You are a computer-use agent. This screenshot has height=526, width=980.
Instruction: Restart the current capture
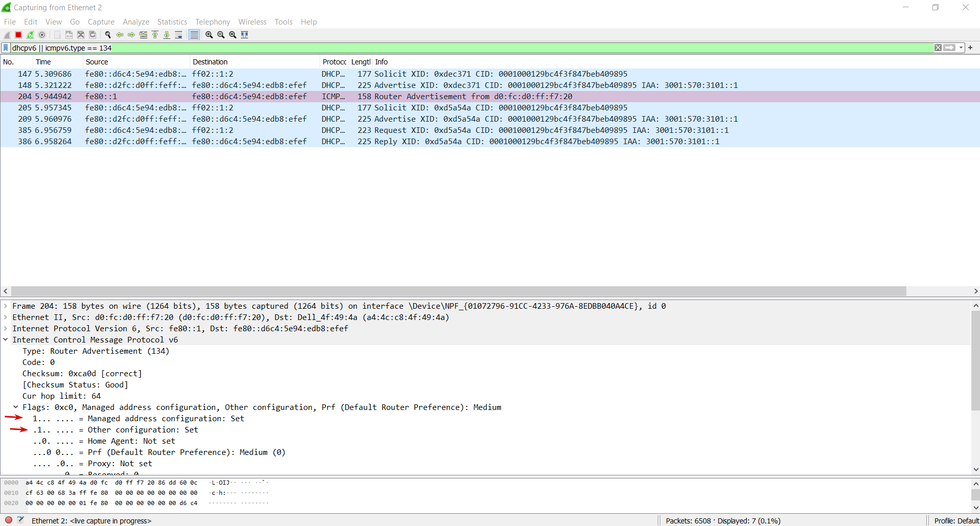click(30, 35)
